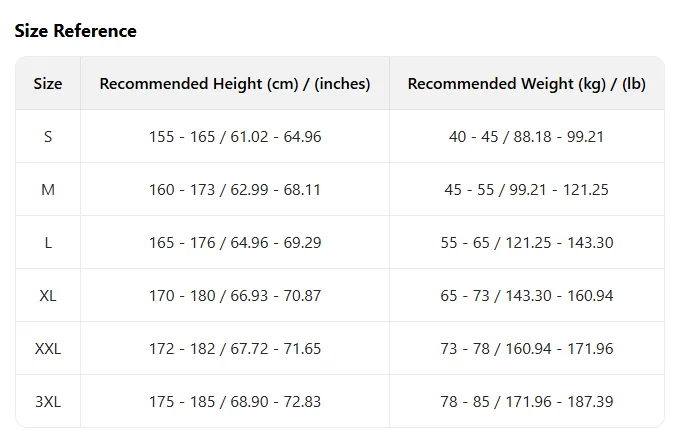Click height cell 175 - 185 for 3XL

(235, 401)
